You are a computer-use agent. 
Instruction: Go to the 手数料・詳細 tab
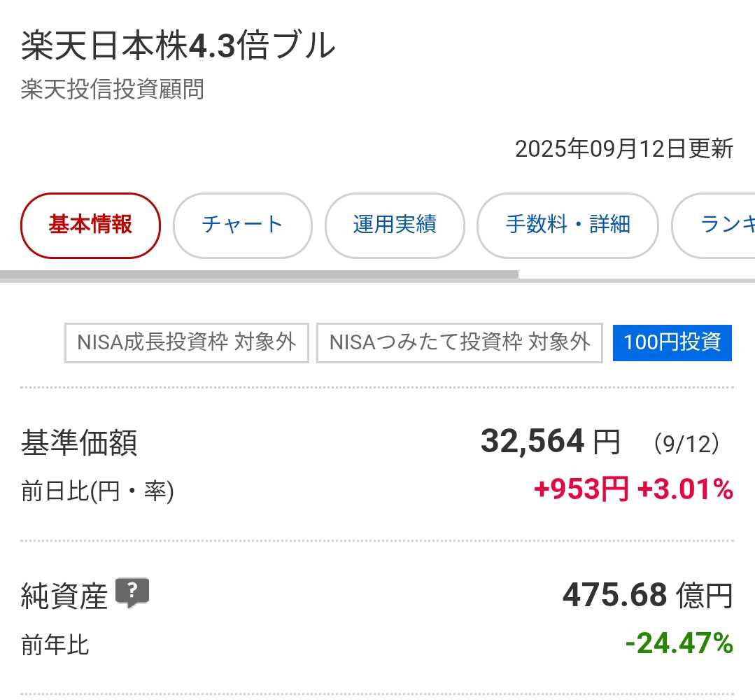567,225
